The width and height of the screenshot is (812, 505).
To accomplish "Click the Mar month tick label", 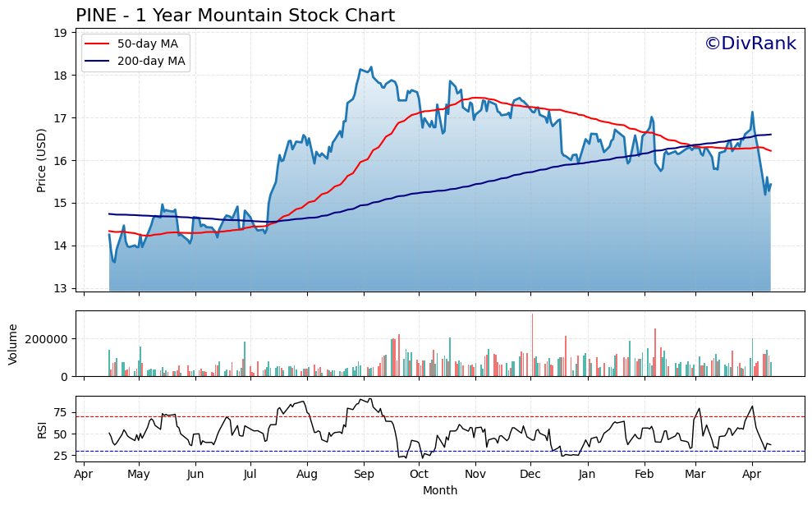I will click(x=695, y=475).
